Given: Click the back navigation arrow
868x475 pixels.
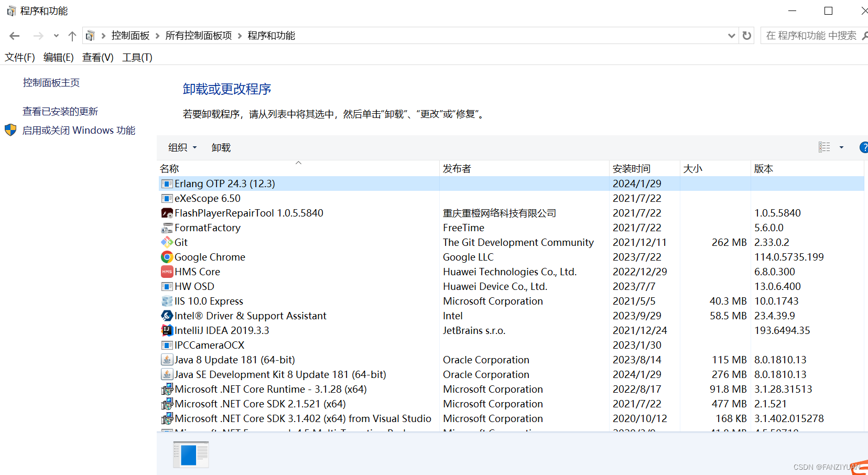Looking at the screenshot, I should [15, 36].
